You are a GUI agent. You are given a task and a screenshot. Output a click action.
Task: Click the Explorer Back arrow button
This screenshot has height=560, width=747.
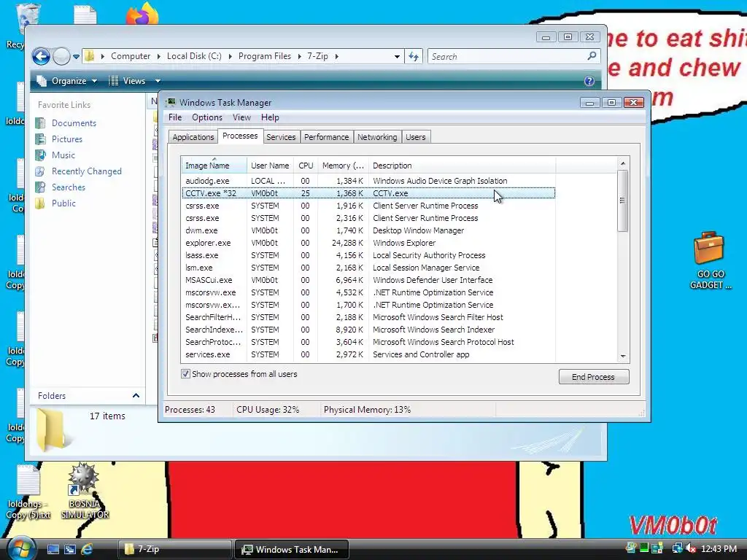[x=41, y=57]
